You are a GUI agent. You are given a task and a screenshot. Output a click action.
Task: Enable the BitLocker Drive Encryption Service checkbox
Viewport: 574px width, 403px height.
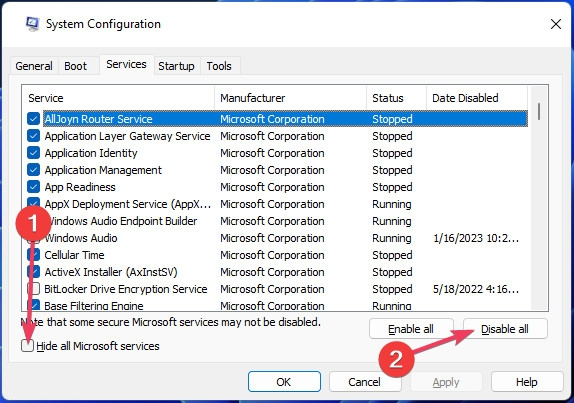pos(33,289)
